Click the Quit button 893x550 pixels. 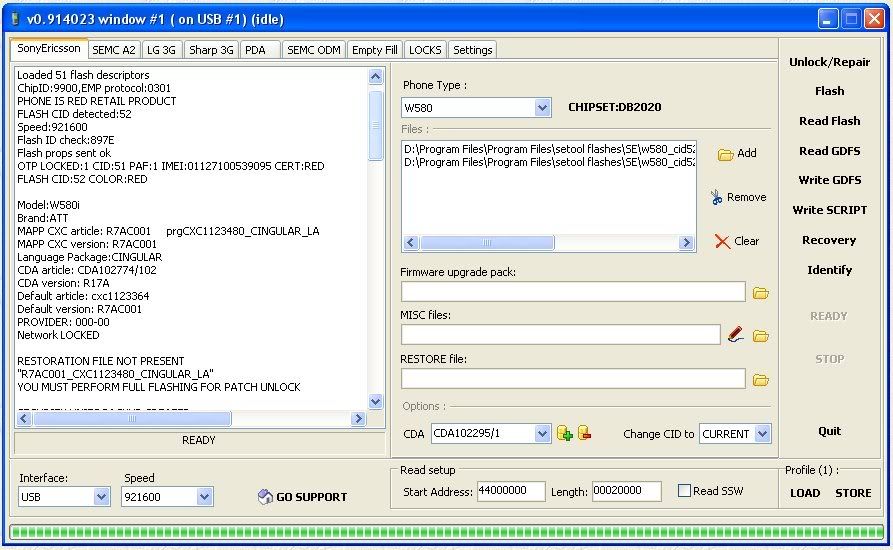pyautogui.click(x=829, y=431)
